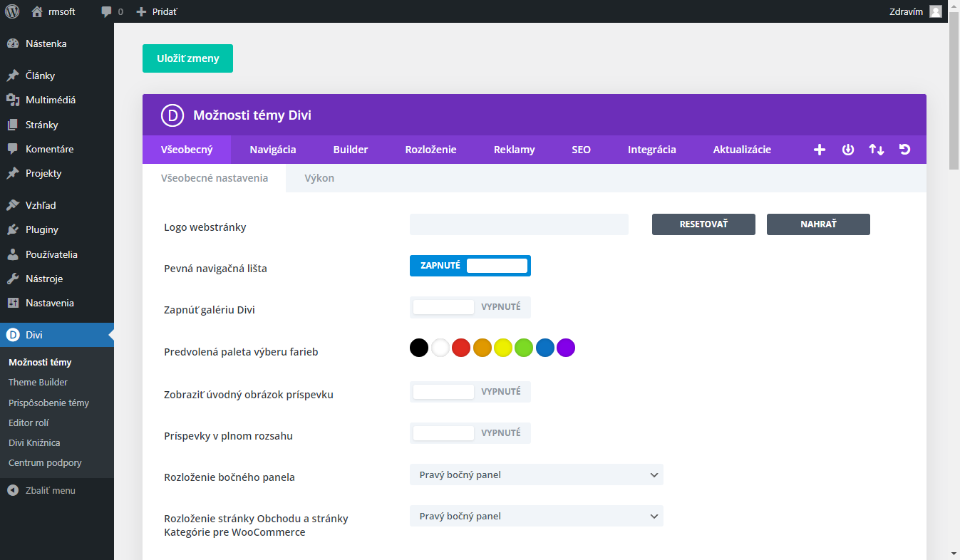Pick the orange palette color swatch
Screen dimensions: 960x560
(482, 348)
